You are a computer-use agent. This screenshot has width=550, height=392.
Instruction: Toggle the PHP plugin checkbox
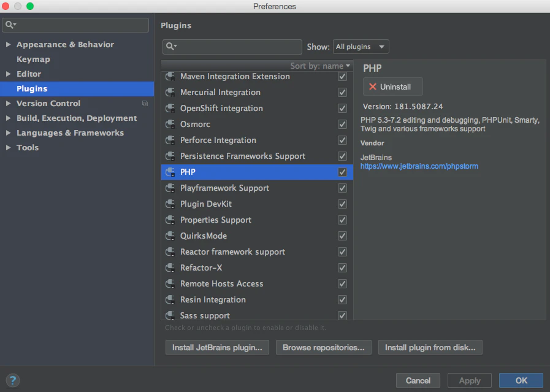342,172
